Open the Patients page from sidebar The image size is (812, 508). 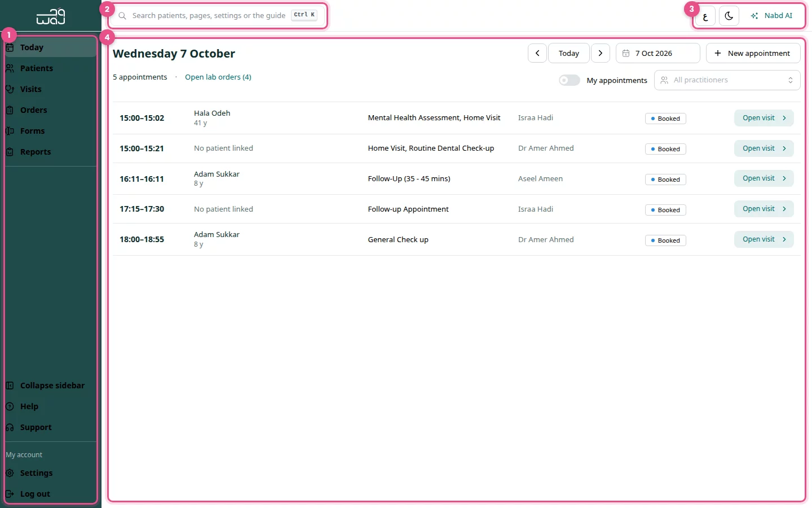coord(51,68)
